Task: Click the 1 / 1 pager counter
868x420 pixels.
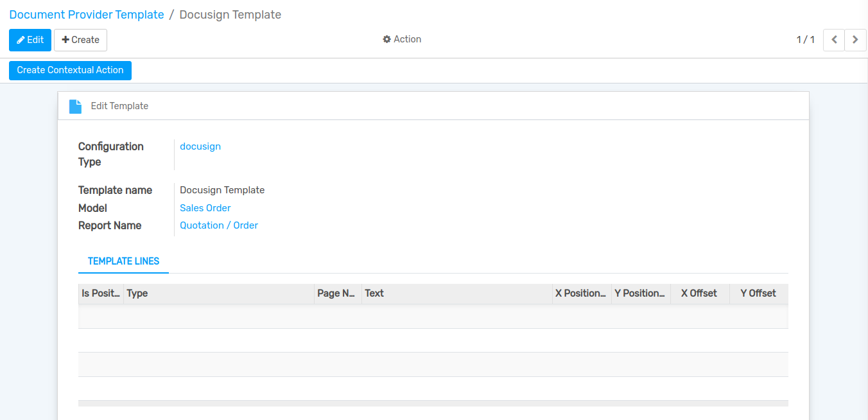Action: point(805,40)
